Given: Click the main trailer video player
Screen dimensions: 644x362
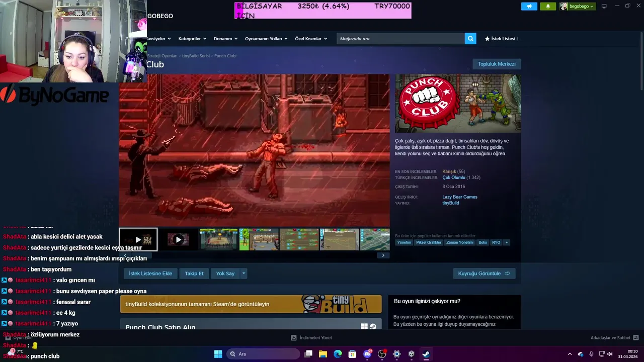Looking at the screenshot, I should click(254, 150).
